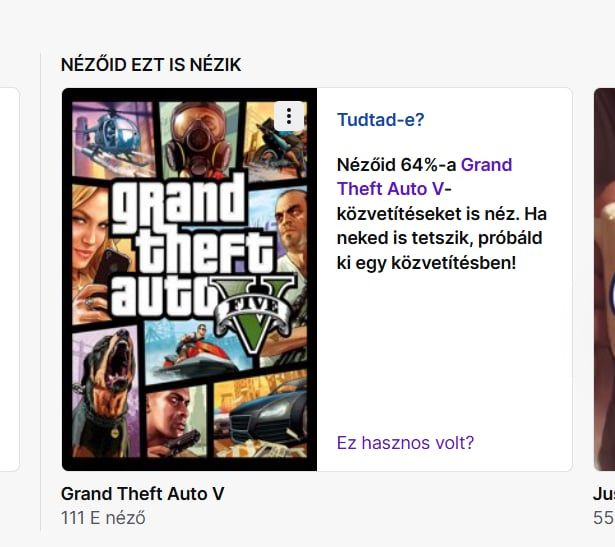This screenshot has width=615, height=547.
Task: Open the purple Grand Theft Auto V link in the description
Action: (424, 177)
